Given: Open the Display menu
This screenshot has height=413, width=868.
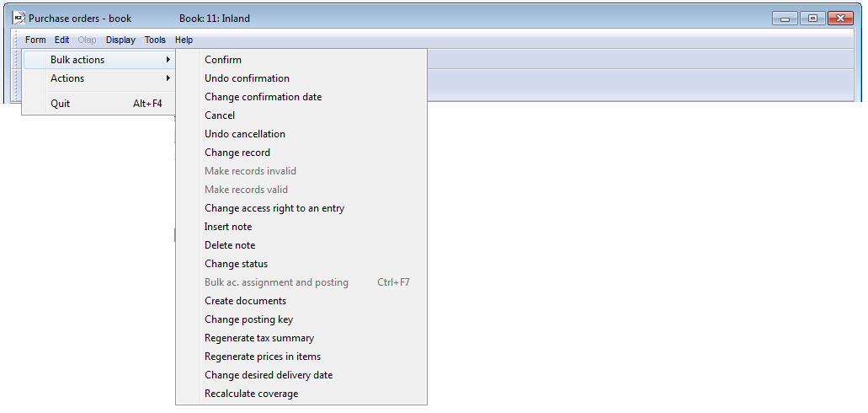Looking at the screenshot, I should coord(120,40).
